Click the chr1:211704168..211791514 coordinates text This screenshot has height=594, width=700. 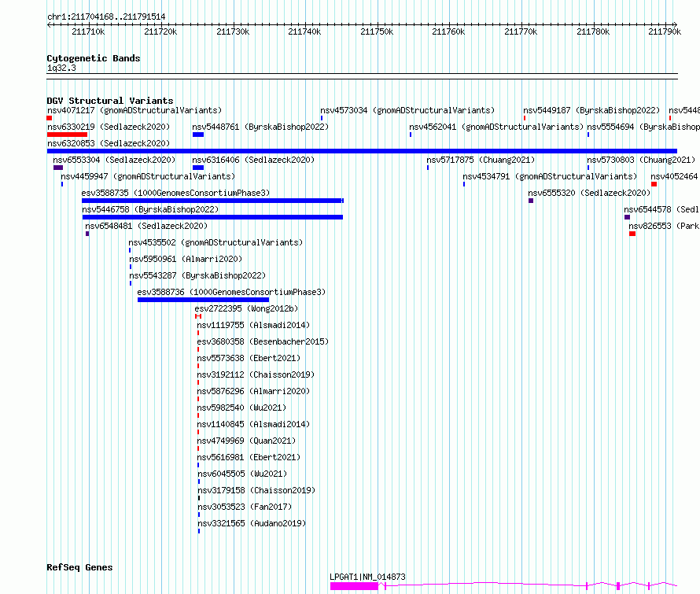pos(106,17)
